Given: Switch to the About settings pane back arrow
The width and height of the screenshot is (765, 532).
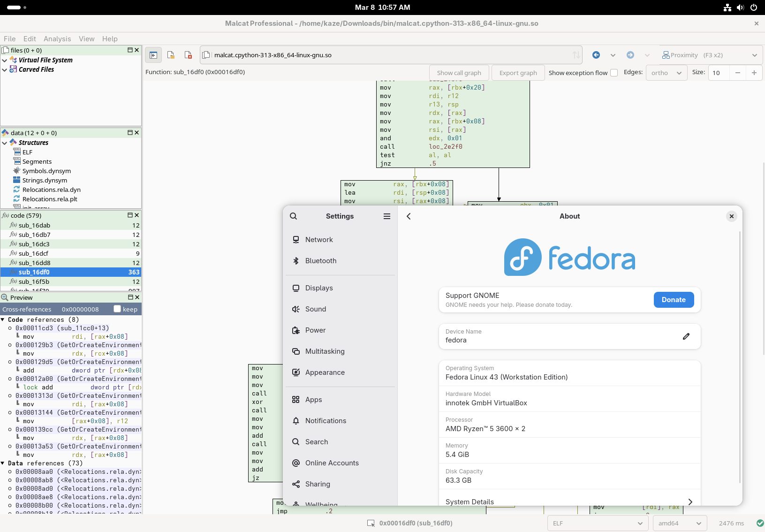Looking at the screenshot, I should click(409, 216).
